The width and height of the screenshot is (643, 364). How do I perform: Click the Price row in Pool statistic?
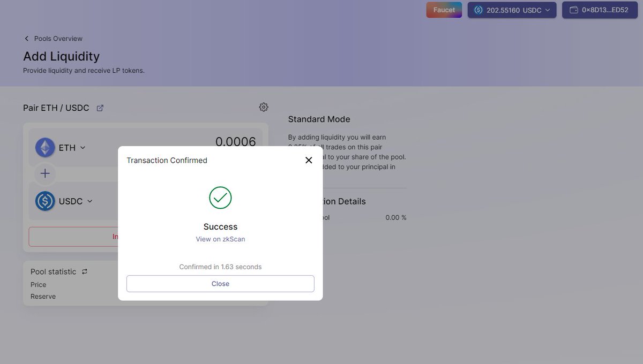tap(39, 285)
